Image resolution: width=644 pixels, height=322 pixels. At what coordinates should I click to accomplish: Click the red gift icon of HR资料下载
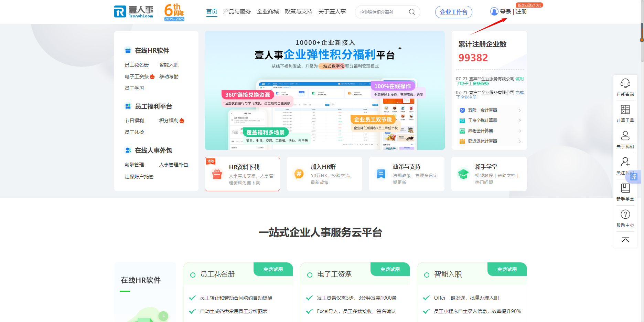pos(217,174)
